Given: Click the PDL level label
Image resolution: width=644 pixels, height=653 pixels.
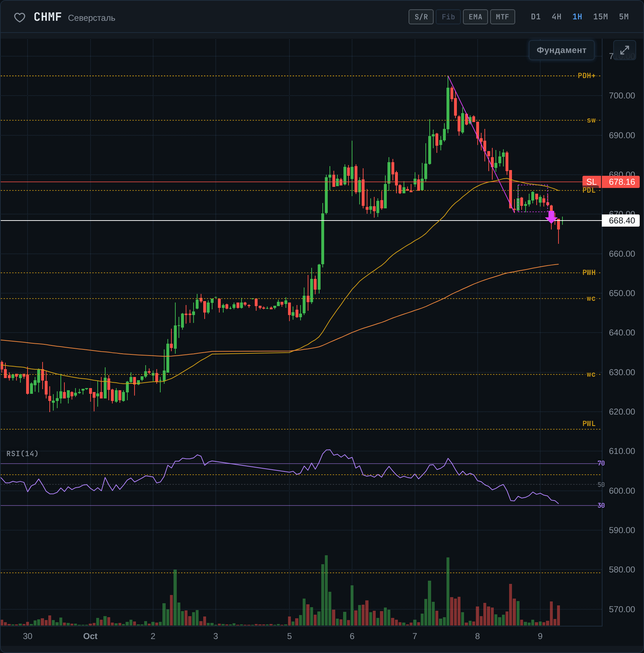Looking at the screenshot, I should (589, 190).
